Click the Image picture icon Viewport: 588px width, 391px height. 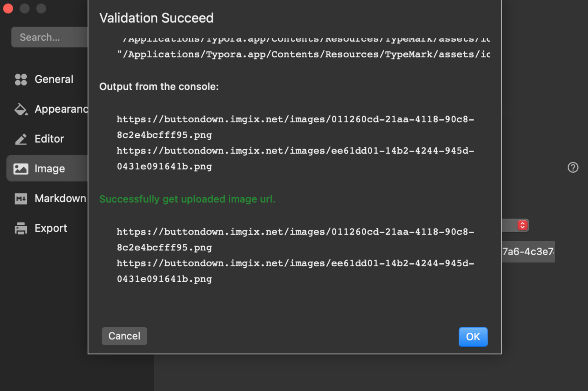pos(21,169)
